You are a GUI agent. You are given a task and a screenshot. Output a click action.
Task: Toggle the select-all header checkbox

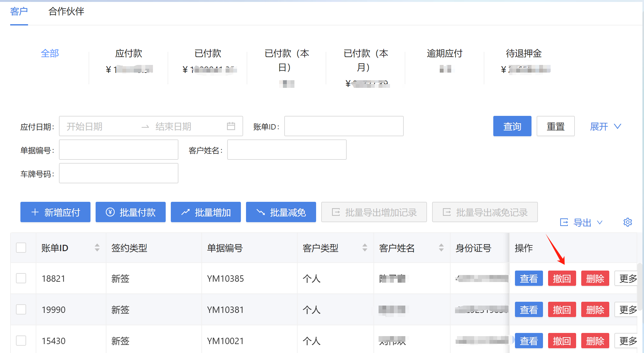tap(21, 248)
